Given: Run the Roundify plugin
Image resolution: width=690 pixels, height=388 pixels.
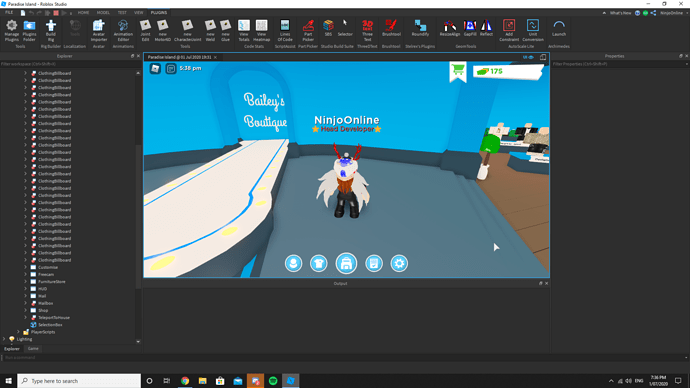Looking at the screenshot, I should tap(420, 28).
